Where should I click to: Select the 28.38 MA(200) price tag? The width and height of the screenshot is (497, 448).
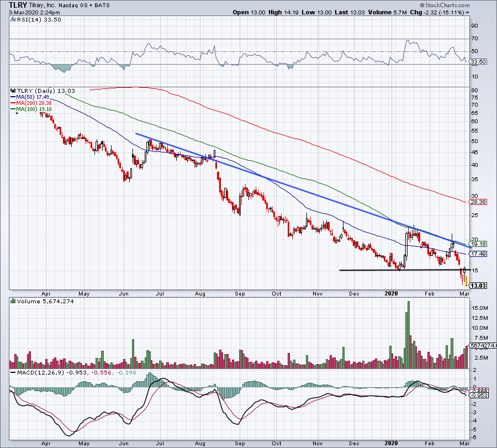[x=477, y=202]
